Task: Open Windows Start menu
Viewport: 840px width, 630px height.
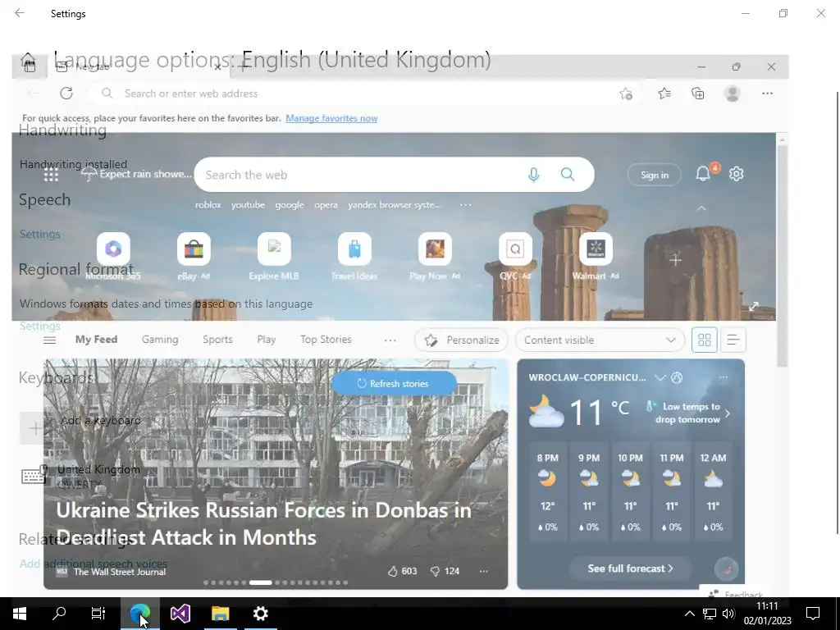Action: pos(20,614)
